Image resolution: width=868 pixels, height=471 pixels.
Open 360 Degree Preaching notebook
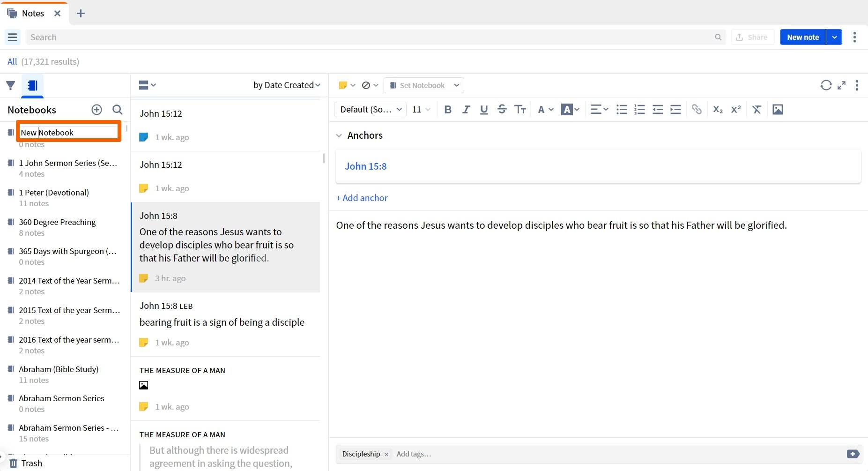point(66,227)
